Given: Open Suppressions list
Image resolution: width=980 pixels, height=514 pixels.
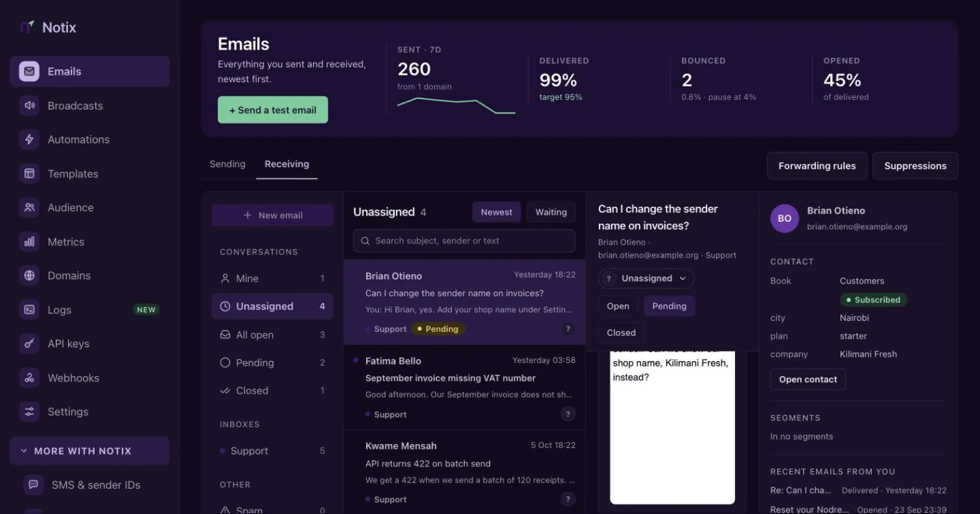Looking at the screenshot, I should coord(915,165).
